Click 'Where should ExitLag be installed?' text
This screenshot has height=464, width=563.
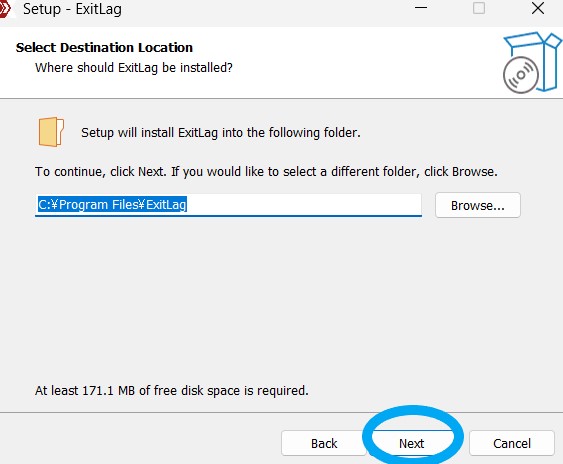[x=134, y=68]
